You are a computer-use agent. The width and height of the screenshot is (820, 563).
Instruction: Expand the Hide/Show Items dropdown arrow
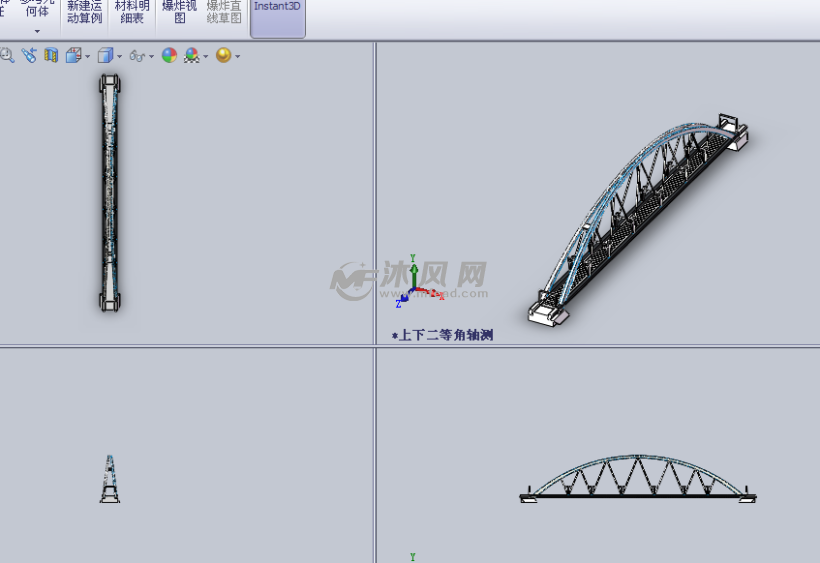point(152,56)
